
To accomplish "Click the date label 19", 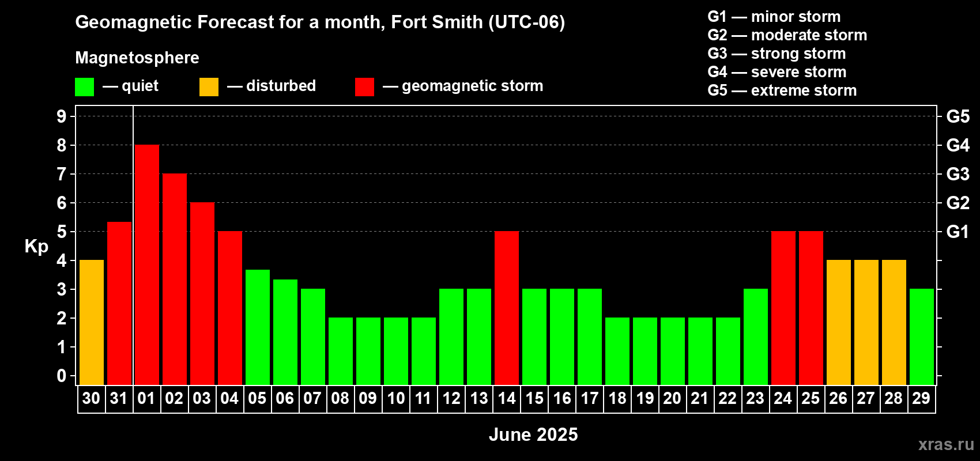I will coord(645,398).
